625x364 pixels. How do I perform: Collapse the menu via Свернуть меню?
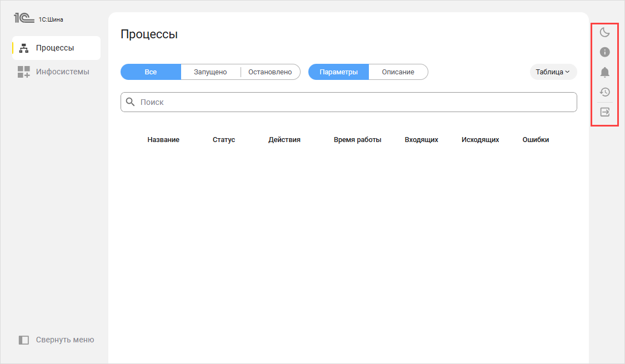[x=56, y=340]
